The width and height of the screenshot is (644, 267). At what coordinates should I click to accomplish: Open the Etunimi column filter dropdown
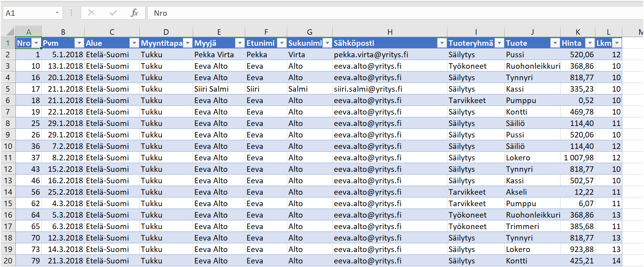(x=282, y=43)
